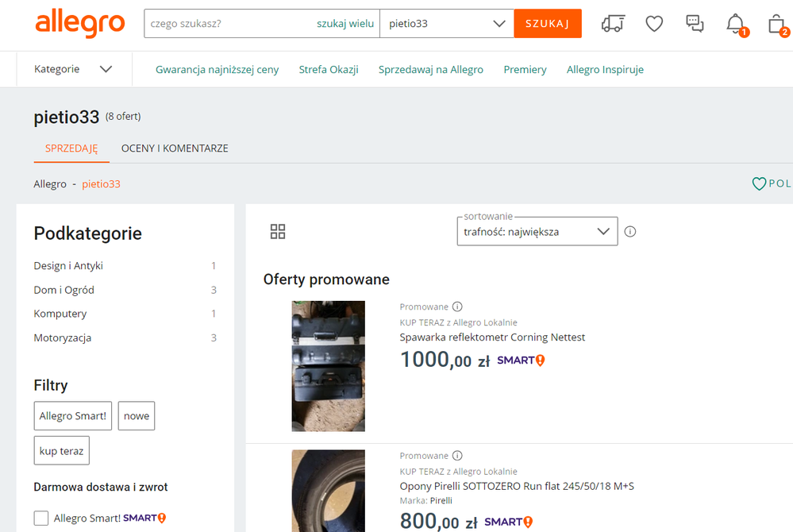Check the Allegro Smart! free delivery checkbox
This screenshot has height=532, width=793.
click(x=41, y=518)
